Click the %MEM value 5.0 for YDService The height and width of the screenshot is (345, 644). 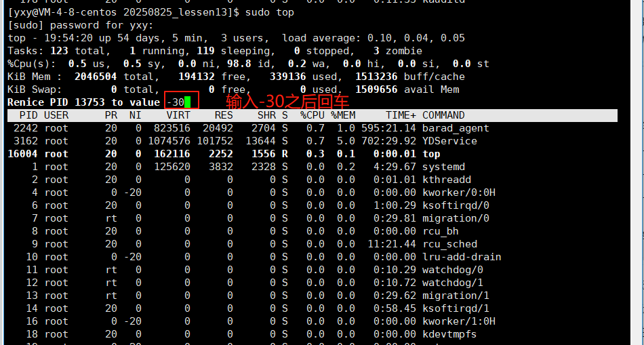[x=346, y=141]
